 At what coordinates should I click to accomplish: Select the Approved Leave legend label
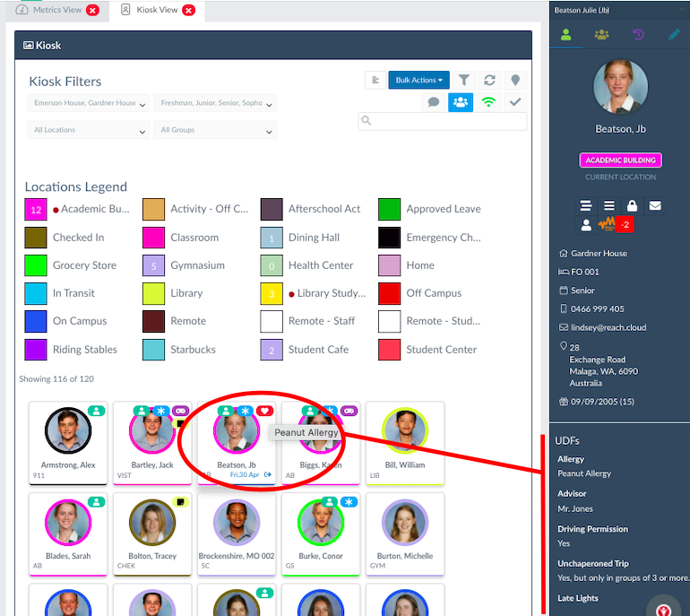pyautogui.click(x=444, y=209)
